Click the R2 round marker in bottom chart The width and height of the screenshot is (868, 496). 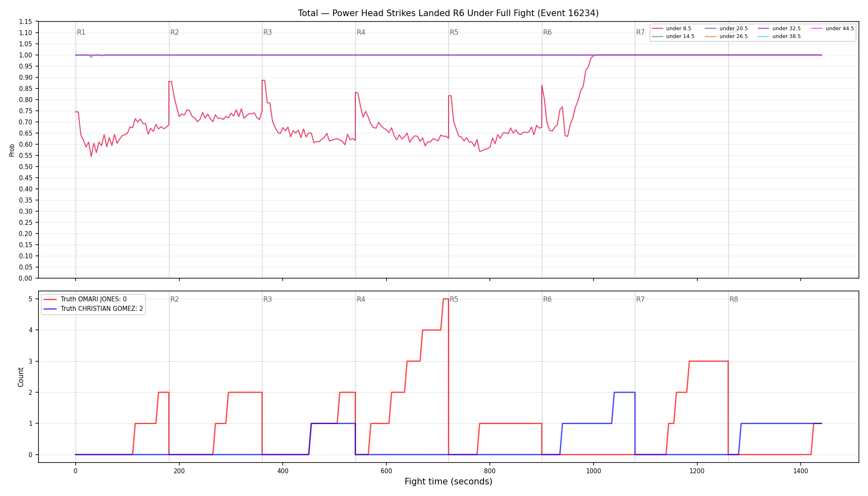(x=174, y=299)
